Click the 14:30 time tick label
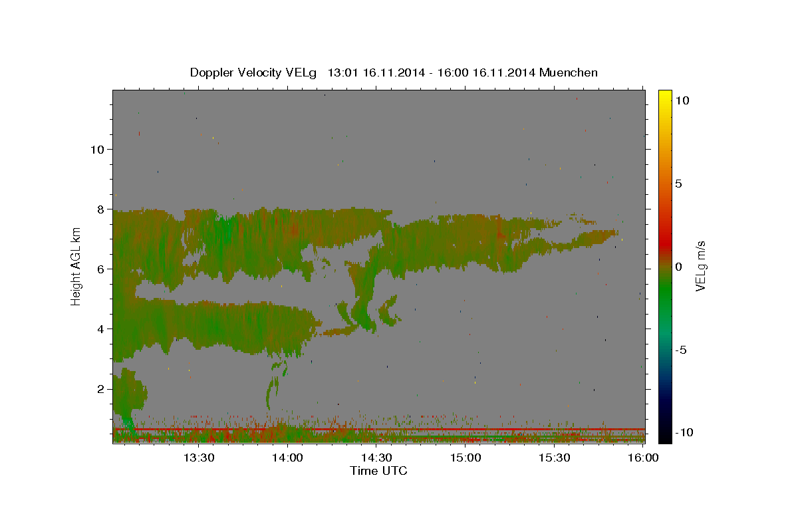The height and width of the screenshot is (532, 798). click(376, 458)
